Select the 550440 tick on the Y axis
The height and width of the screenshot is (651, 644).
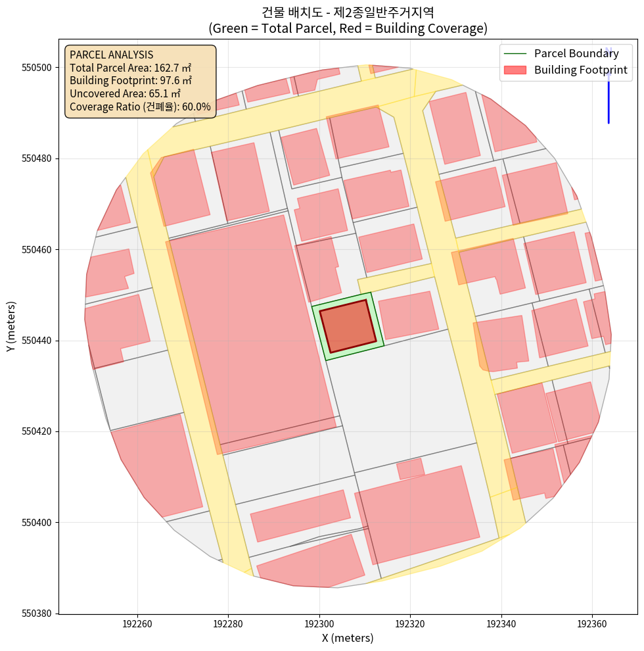coord(39,341)
